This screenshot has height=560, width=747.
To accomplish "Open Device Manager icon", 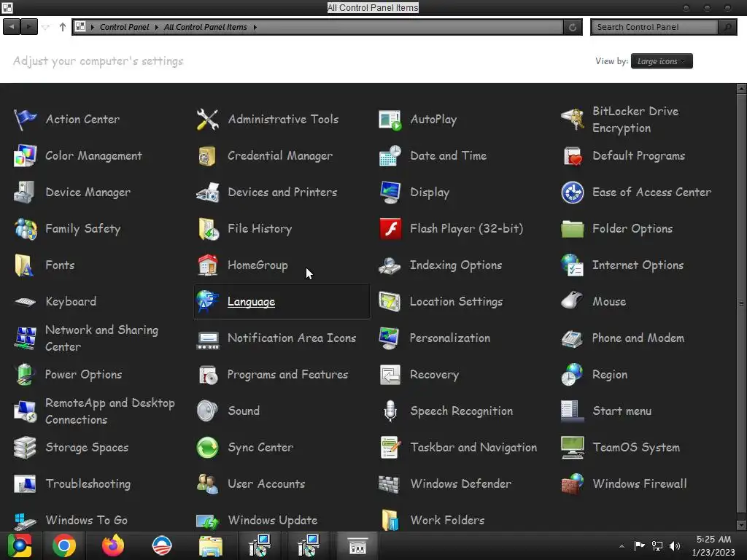I will click(25, 192).
